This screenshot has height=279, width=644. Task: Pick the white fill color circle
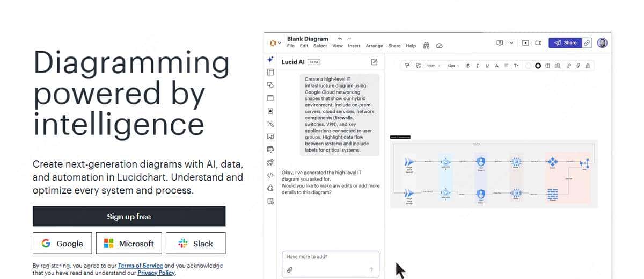click(x=528, y=66)
